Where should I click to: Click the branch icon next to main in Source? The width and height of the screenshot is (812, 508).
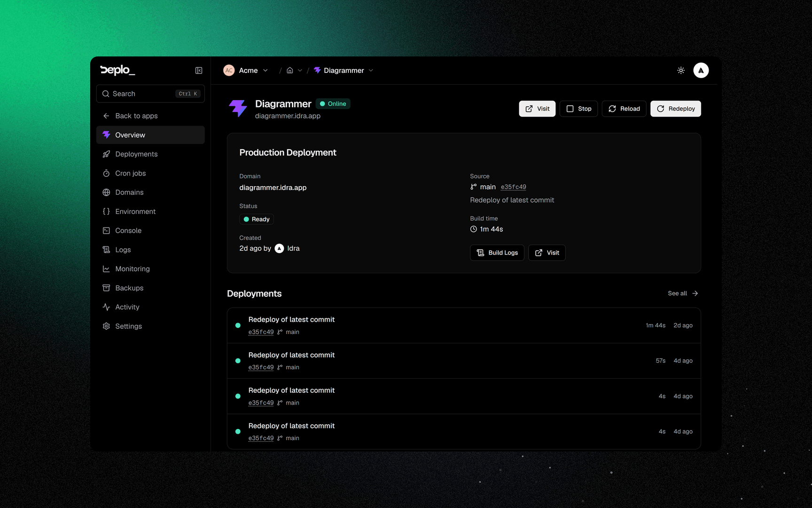pyautogui.click(x=474, y=187)
